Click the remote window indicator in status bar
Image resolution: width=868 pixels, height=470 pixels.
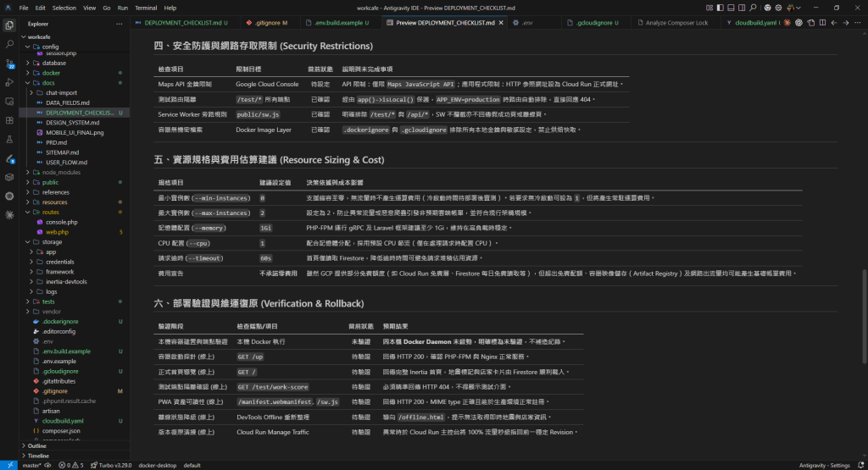9,465
